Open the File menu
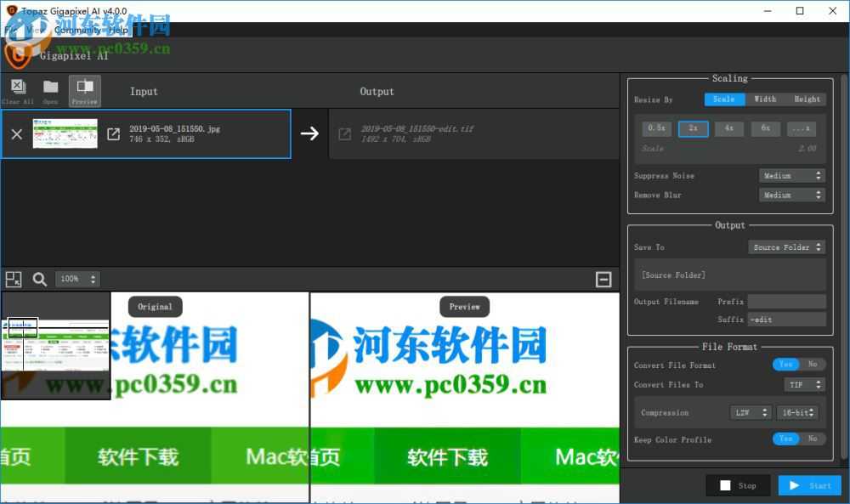Image resolution: width=850 pixels, height=504 pixels. pos(10,29)
